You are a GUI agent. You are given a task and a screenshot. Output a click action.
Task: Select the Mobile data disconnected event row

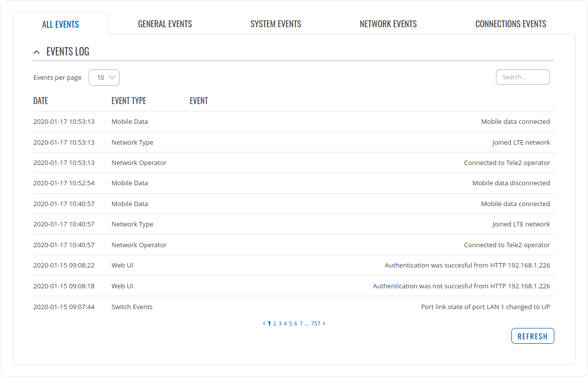(293, 183)
